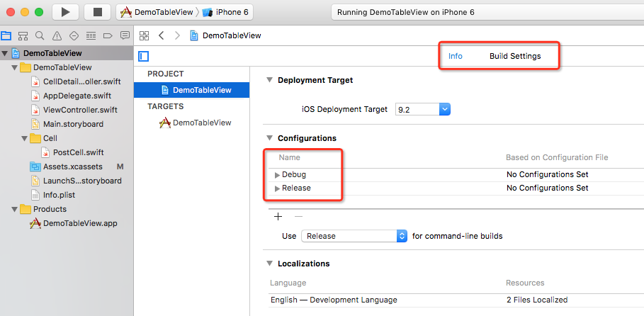This screenshot has width=644, height=316.
Task: Expand the Debug configuration row
Action: click(277, 174)
